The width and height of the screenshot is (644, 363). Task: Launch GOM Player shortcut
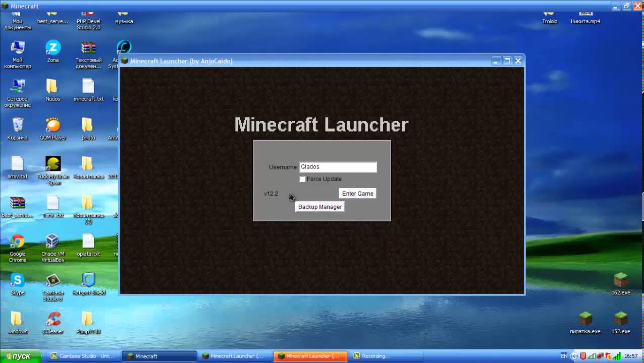coord(53,129)
